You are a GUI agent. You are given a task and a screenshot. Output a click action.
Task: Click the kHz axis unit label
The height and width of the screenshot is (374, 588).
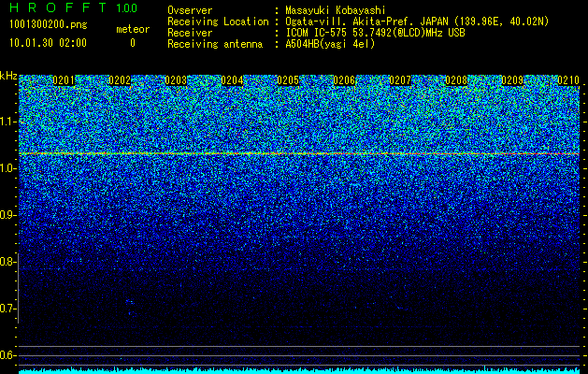(8, 76)
